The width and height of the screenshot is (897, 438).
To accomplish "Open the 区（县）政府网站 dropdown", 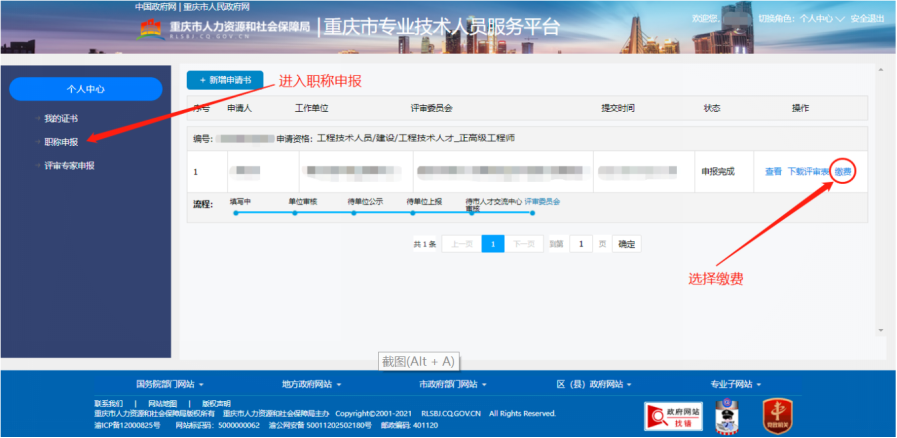I will (594, 384).
